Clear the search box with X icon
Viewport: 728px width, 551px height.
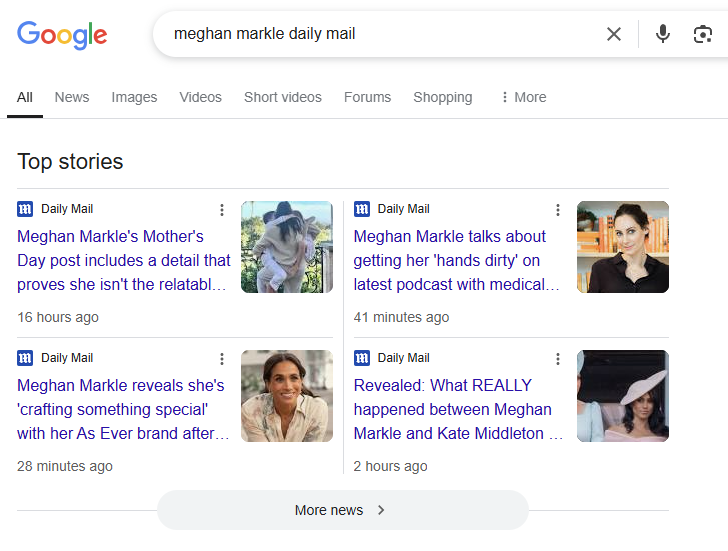(x=614, y=34)
